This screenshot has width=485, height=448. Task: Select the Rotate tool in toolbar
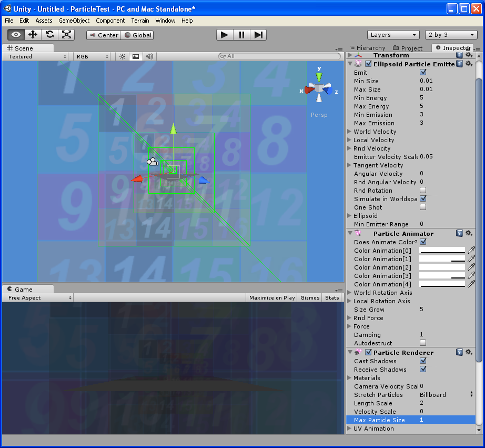coord(49,35)
